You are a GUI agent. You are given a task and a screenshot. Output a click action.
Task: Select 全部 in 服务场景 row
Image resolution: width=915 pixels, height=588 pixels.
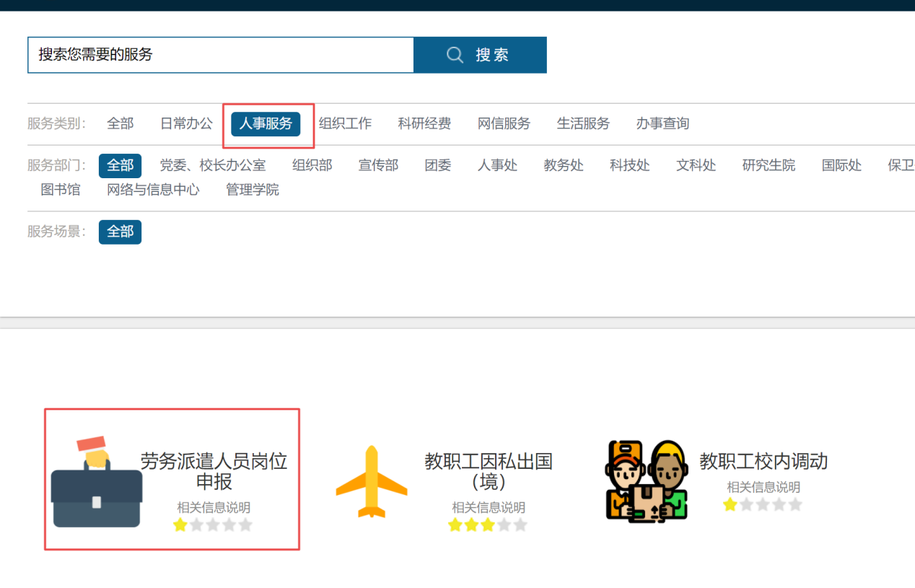point(120,232)
